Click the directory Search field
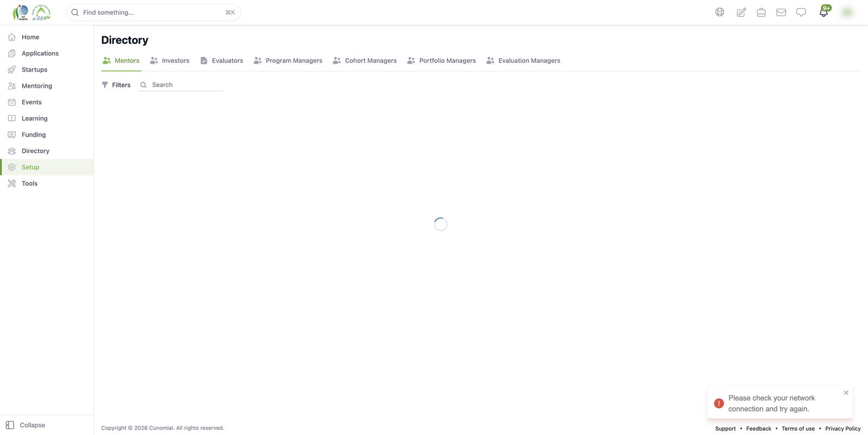 coord(181,85)
